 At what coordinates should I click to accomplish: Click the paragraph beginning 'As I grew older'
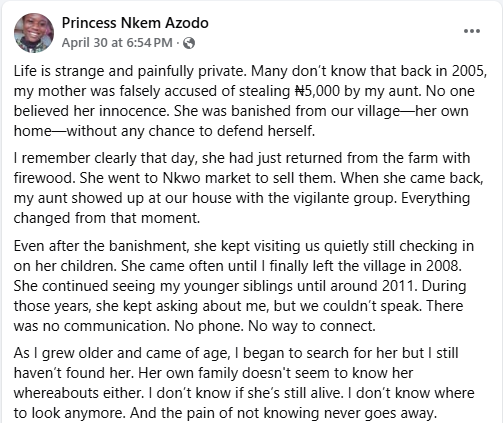click(x=244, y=383)
